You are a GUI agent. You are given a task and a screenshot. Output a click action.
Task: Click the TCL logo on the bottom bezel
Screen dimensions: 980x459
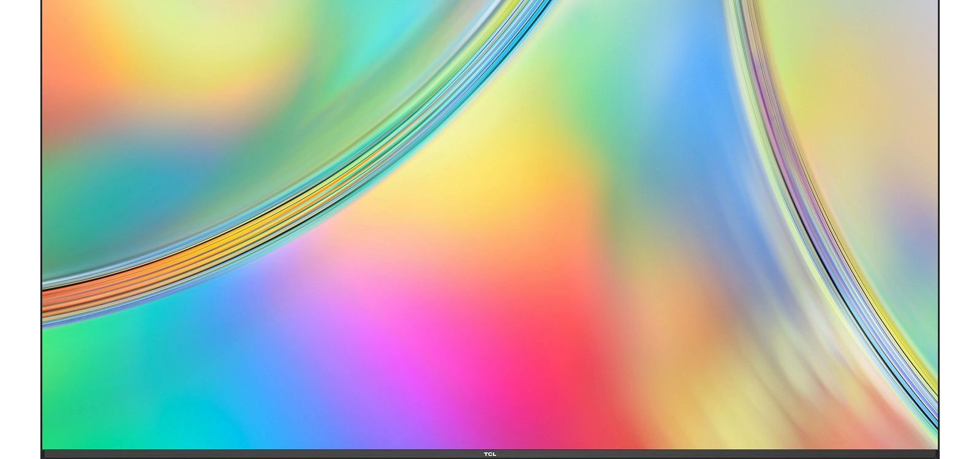pos(490,454)
